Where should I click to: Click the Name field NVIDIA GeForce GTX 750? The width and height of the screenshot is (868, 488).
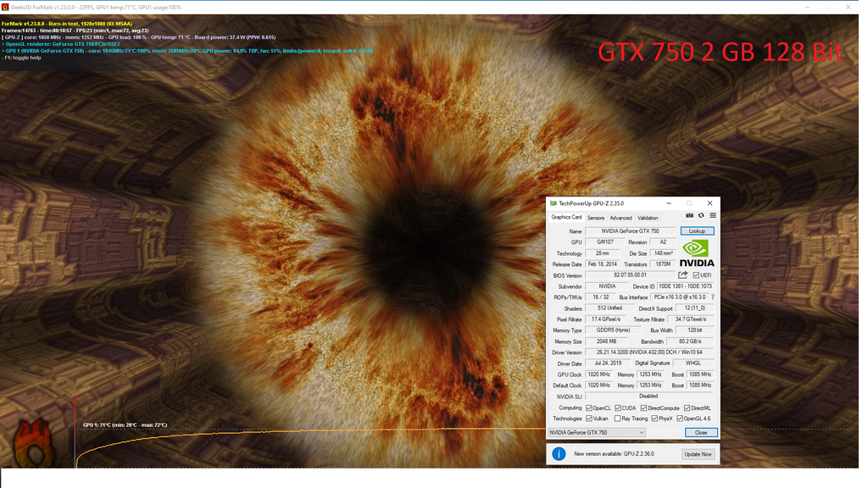(x=630, y=231)
